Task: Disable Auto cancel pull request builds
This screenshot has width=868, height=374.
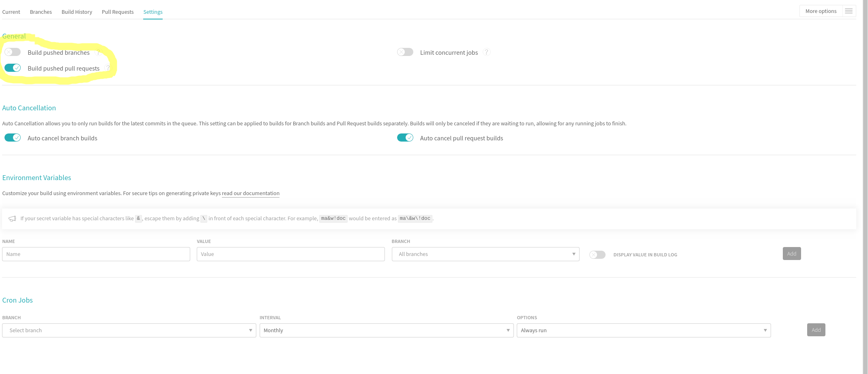Action: 405,138
